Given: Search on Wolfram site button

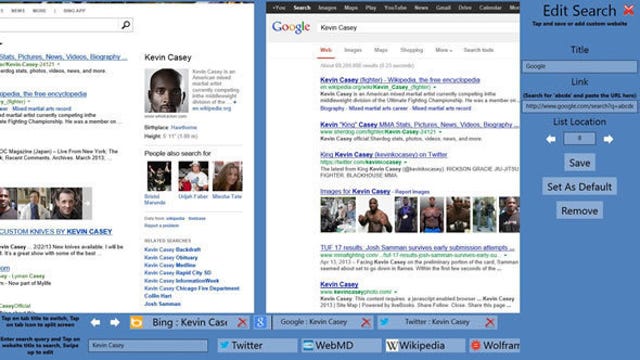Looking at the screenshot, I should coord(494,345).
